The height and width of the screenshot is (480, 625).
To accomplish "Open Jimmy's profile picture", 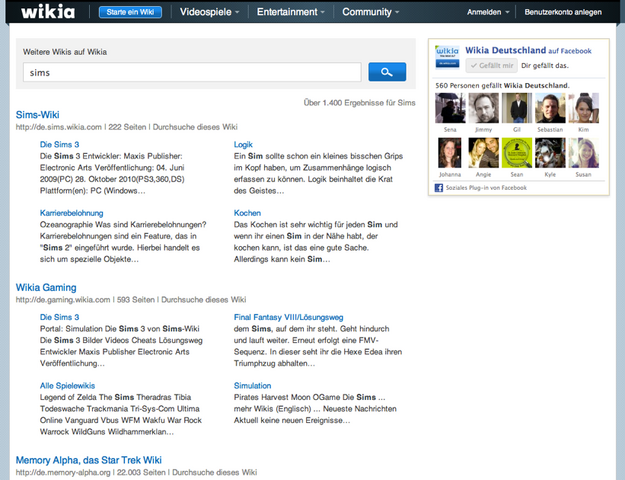I will pos(483,108).
